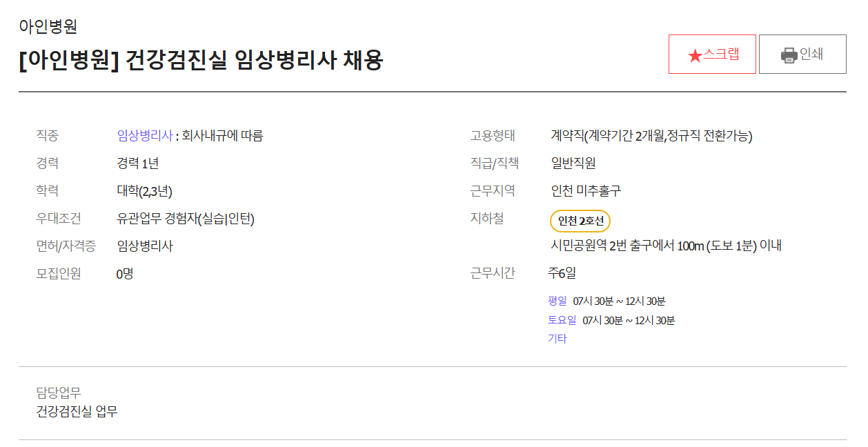
Task: Select the 토요일 working hours label
Action: click(562, 320)
